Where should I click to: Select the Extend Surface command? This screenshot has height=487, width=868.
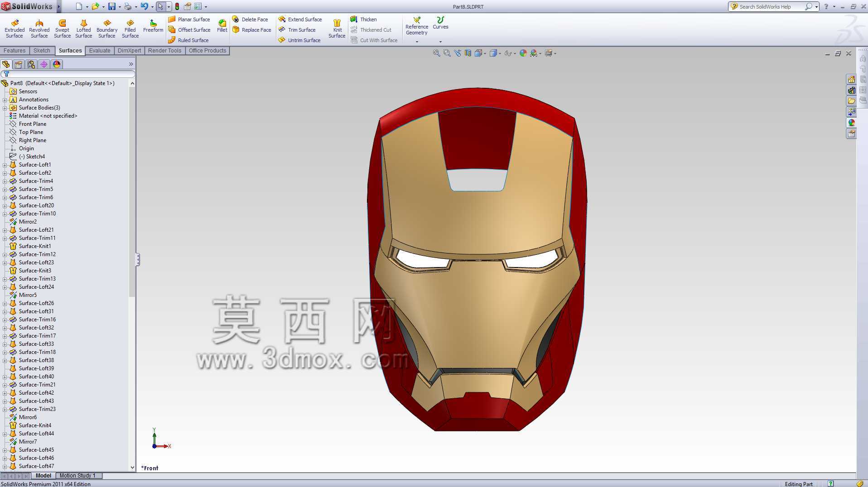[x=300, y=19]
